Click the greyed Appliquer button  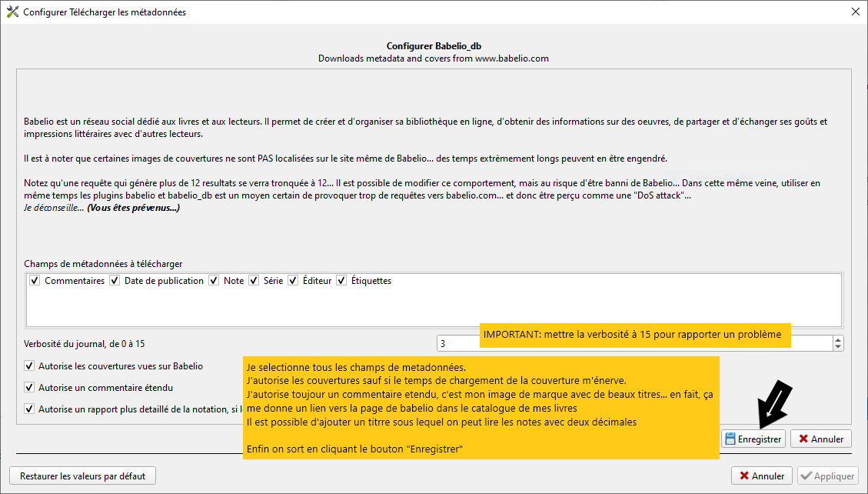(827, 476)
